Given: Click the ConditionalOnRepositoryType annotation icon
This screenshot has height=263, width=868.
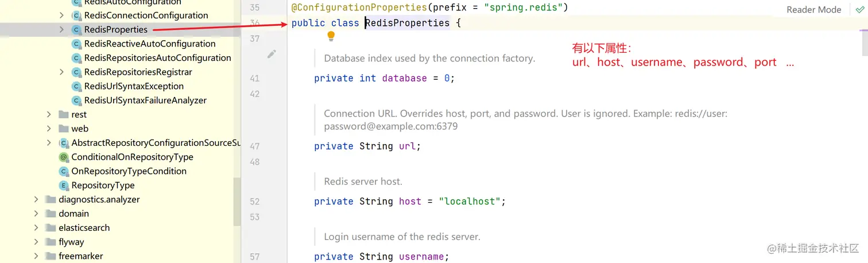Looking at the screenshot, I should (64, 157).
